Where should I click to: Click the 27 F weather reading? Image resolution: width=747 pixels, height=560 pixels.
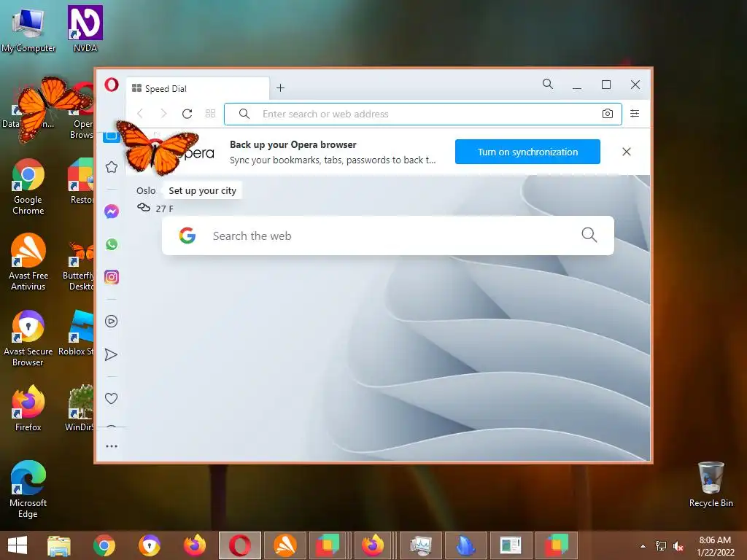[164, 209]
